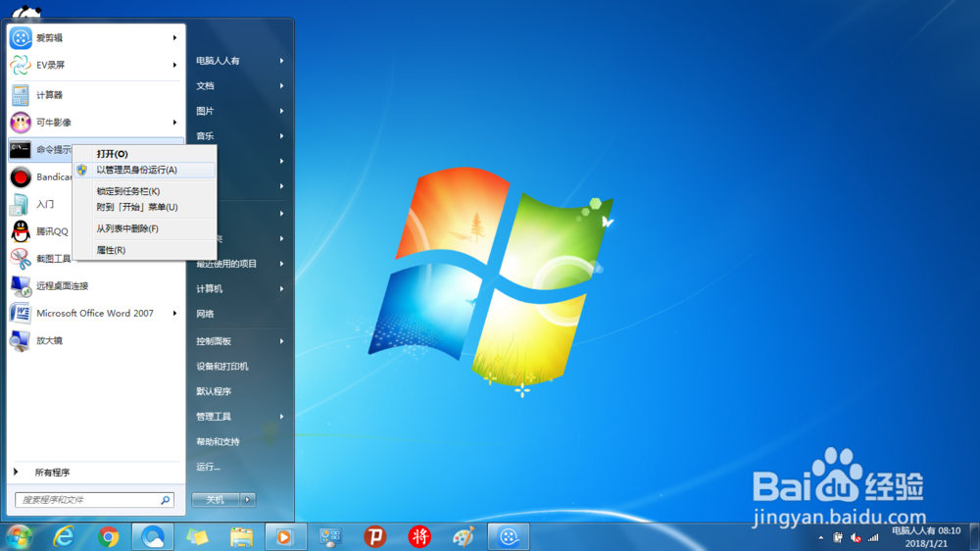The image size is (980, 551).
Task: Open Google Chrome from taskbar
Action: (x=108, y=536)
